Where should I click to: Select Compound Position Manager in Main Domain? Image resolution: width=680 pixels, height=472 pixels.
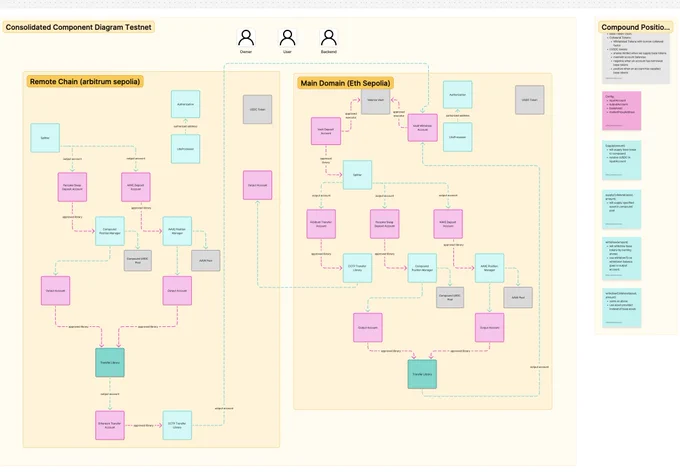[422, 268]
